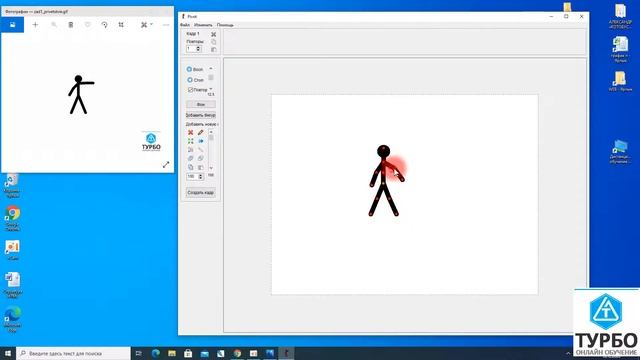The height and width of the screenshot is (360, 640).
Task: Click the red X delete figure icon
Action: pyautogui.click(x=191, y=133)
